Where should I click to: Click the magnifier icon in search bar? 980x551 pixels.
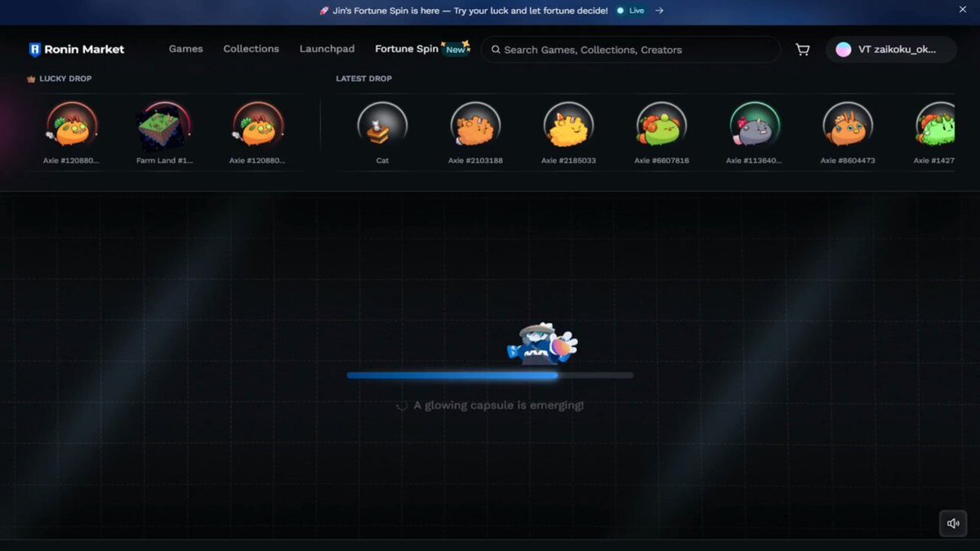point(495,50)
